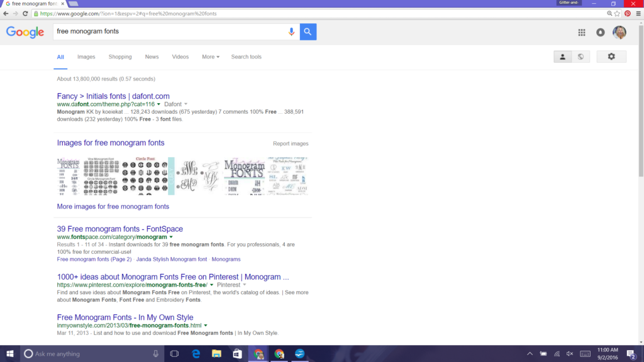The width and height of the screenshot is (644, 362).
Task: Start voice search with the microphone icon
Action: (291, 31)
